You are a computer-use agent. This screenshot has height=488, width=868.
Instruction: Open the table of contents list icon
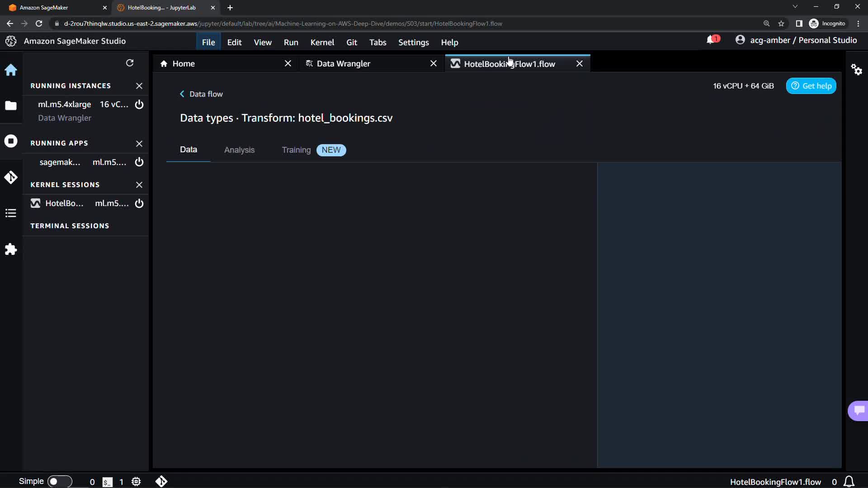(x=11, y=213)
